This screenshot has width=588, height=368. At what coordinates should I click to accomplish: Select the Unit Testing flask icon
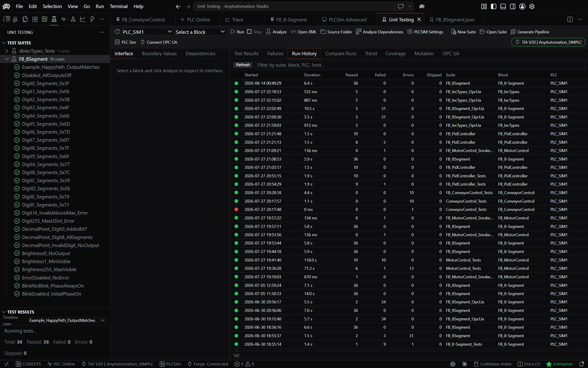54,19
